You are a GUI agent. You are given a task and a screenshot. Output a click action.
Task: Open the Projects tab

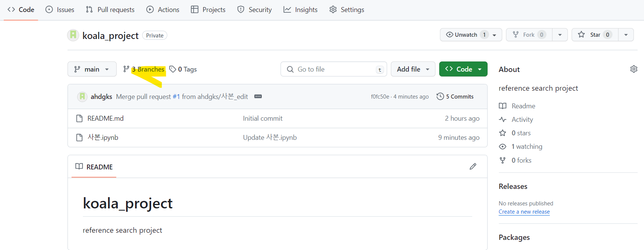click(208, 10)
